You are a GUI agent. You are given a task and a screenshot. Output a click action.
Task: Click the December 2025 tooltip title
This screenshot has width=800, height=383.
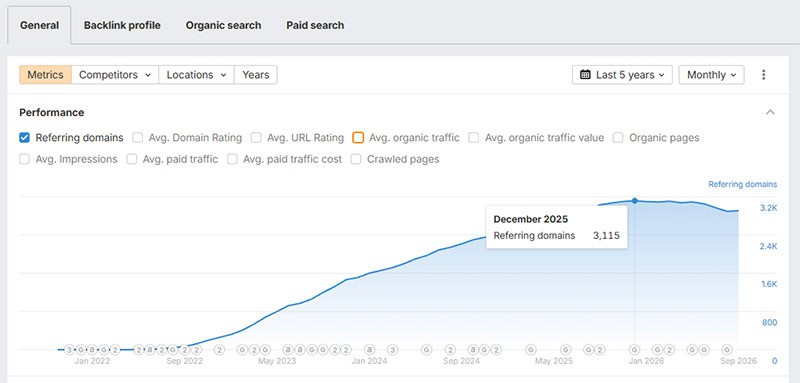coord(531,219)
